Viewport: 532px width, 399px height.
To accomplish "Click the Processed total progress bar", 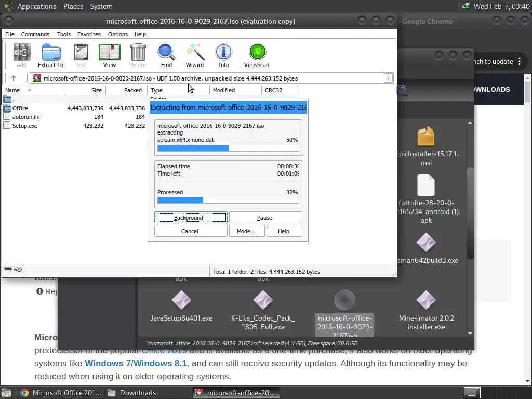I will tap(228, 201).
